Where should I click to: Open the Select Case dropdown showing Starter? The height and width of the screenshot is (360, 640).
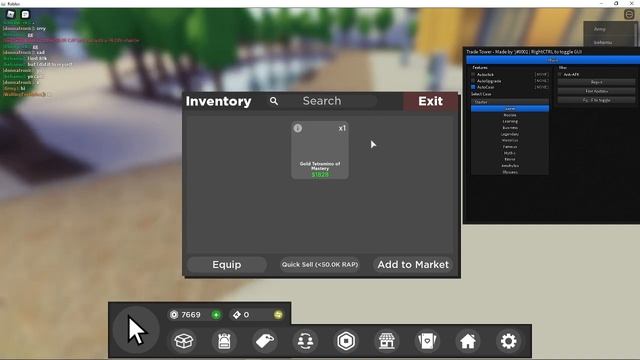pos(510,102)
